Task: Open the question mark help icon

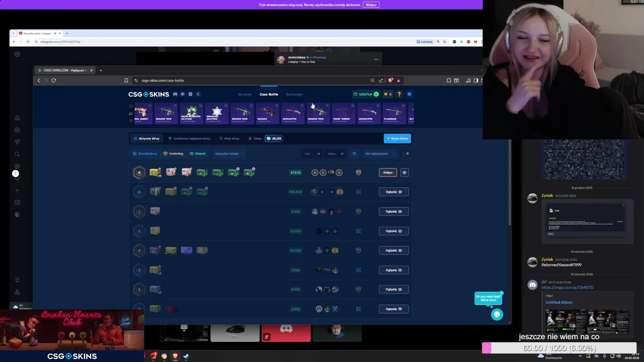Action: coord(399,94)
